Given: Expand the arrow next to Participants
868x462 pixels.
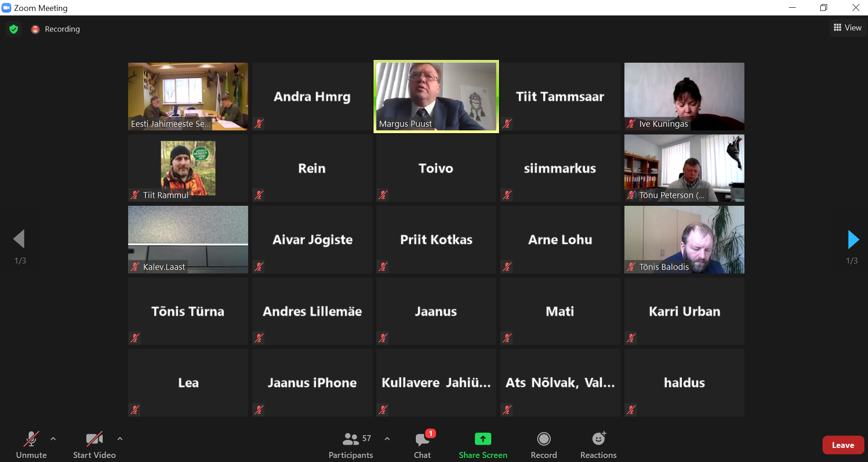Looking at the screenshot, I should coord(387,439).
